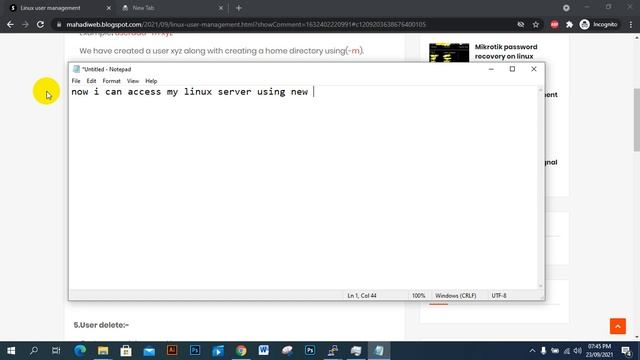This screenshot has width=640, height=360.
Task: Open Task View on taskbar
Action: [x=56, y=351]
